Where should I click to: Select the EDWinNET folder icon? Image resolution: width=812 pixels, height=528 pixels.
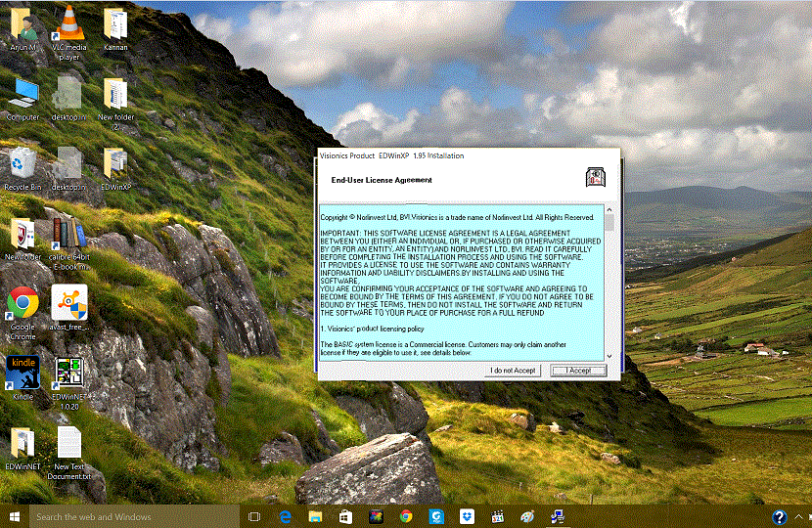[x=23, y=448]
